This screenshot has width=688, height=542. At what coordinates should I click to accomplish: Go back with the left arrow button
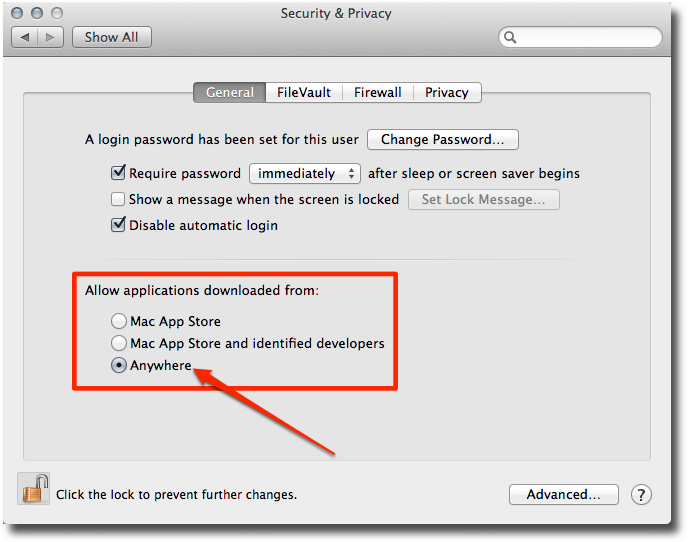pos(24,37)
